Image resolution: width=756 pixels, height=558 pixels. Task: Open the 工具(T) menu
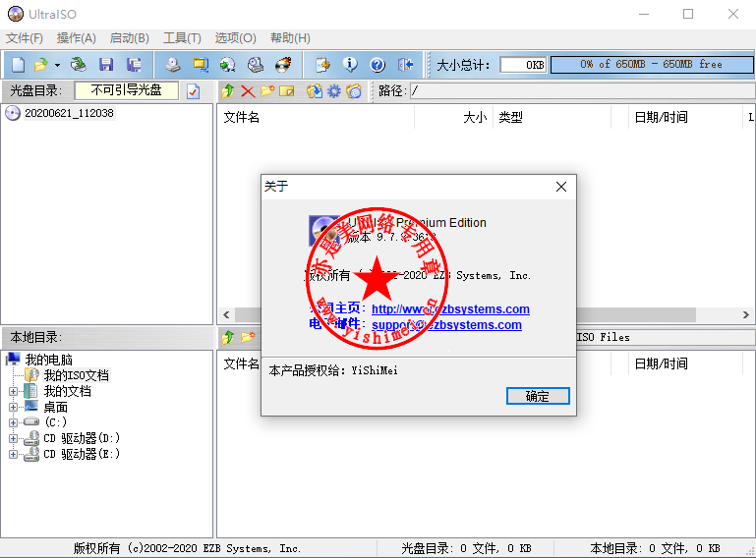pos(182,38)
